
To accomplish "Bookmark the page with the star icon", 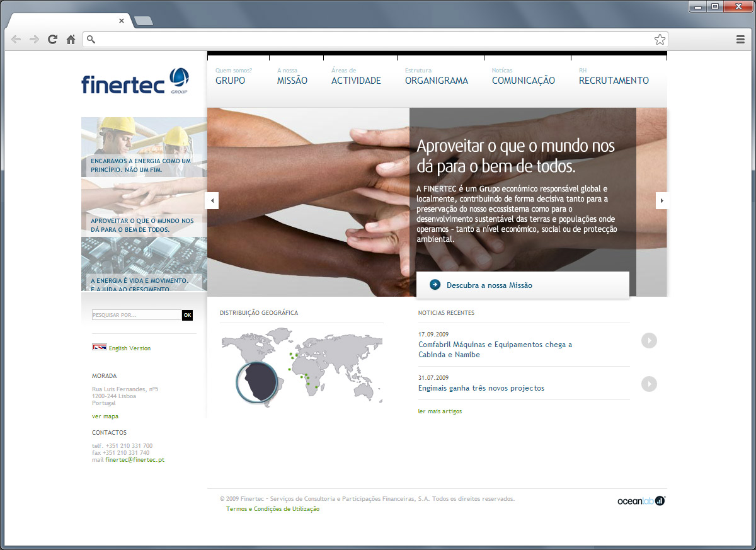I will point(660,39).
